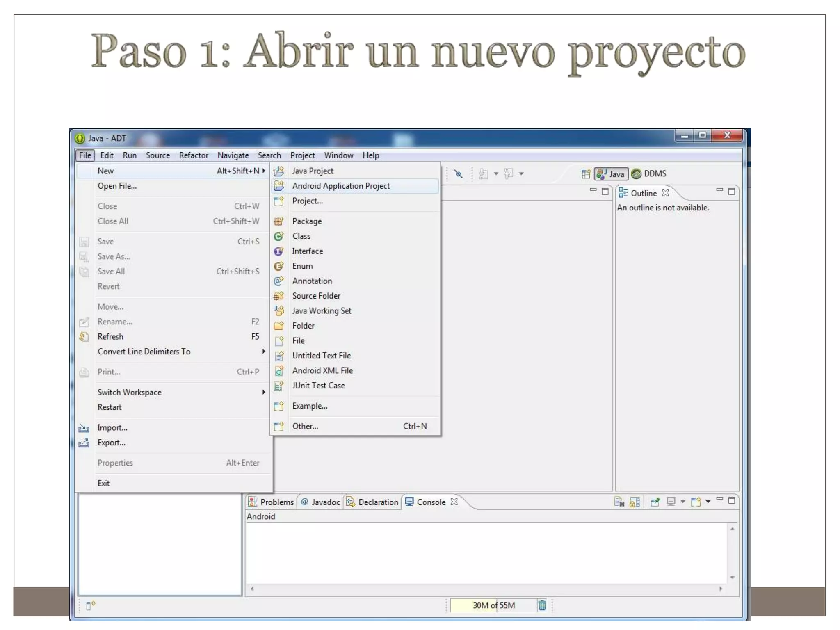This screenshot has width=840, height=630.
Task: Click the Display Selected Console monitor icon
Action: pyautogui.click(x=671, y=502)
